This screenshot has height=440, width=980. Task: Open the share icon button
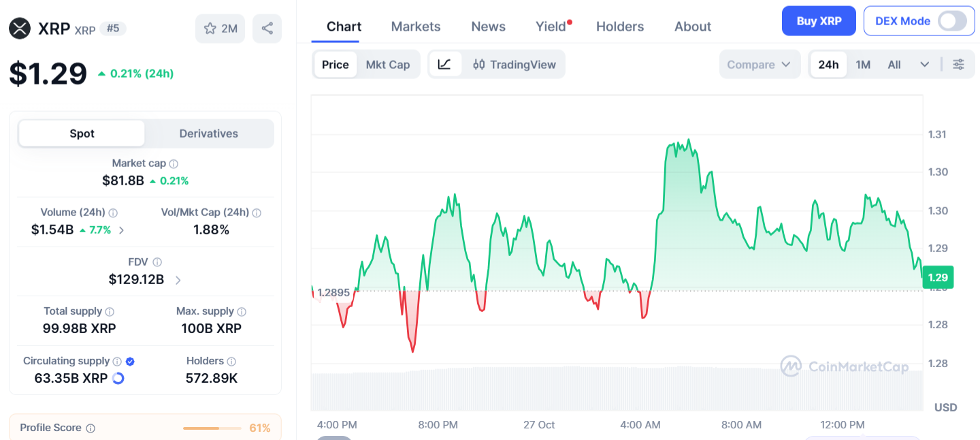point(267,29)
